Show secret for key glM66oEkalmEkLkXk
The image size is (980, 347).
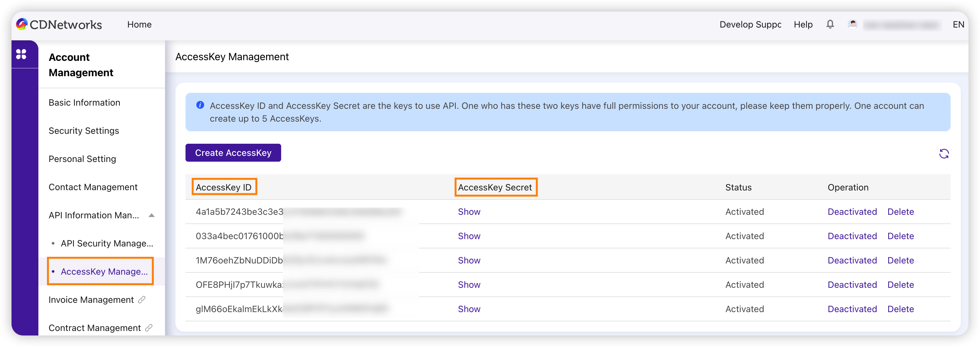pos(469,309)
